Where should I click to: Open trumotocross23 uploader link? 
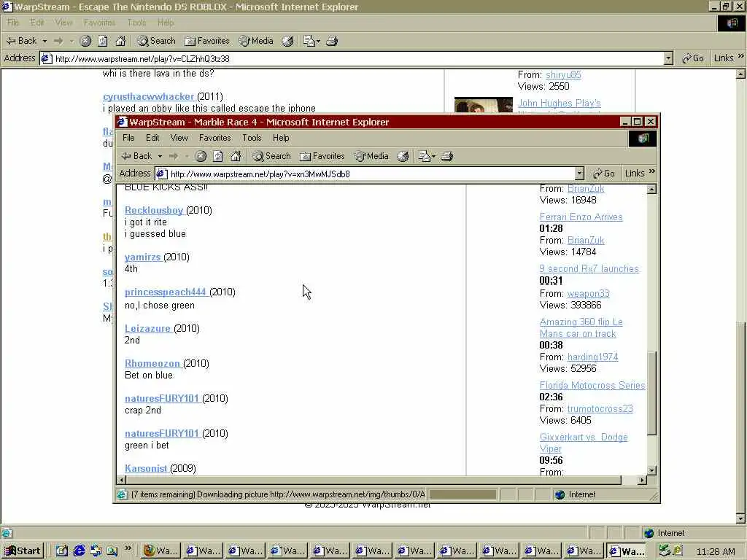click(x=600, y=409)
